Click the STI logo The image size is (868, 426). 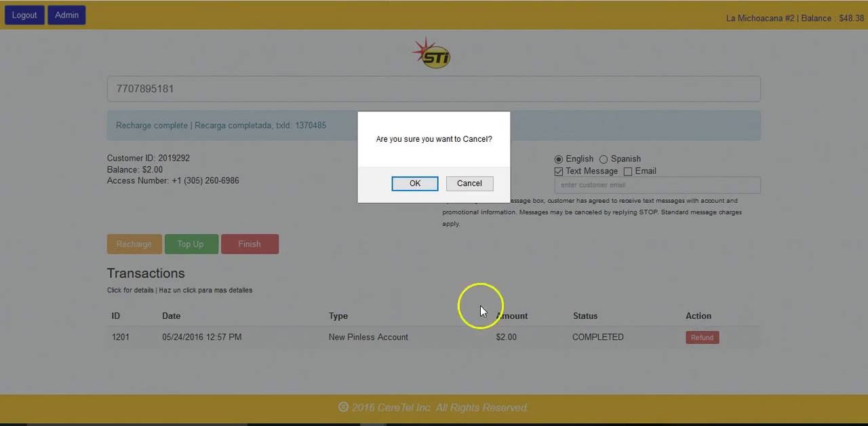pyautogui.click(x=431, y=53)
